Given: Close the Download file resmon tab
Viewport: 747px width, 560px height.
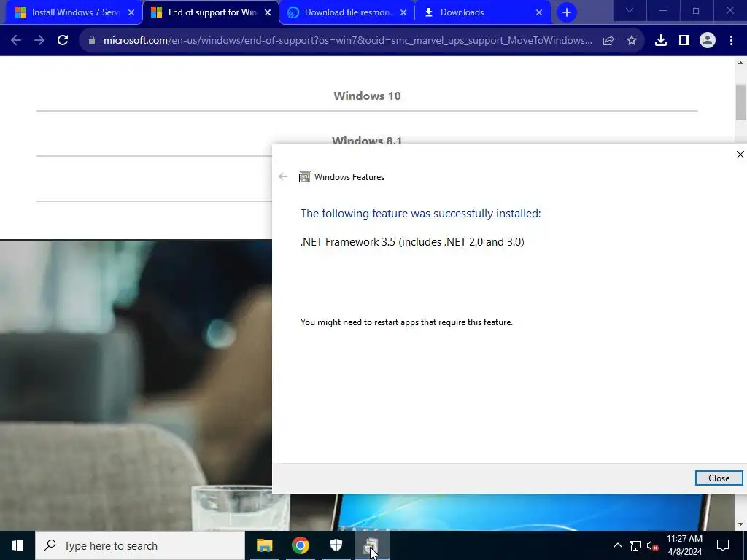Looking at the screenshot, I should [x=403, y=12].
